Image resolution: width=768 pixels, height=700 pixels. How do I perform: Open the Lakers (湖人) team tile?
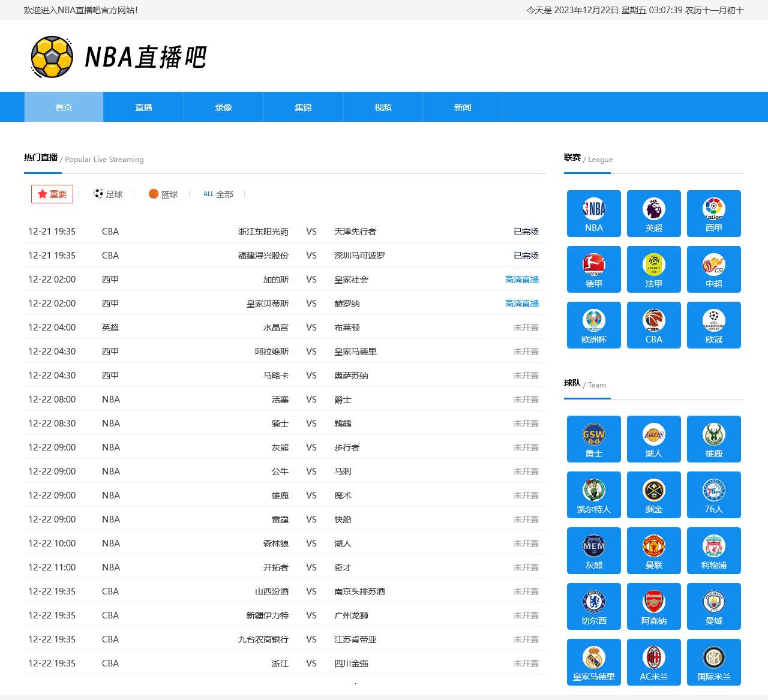(653, 439)
